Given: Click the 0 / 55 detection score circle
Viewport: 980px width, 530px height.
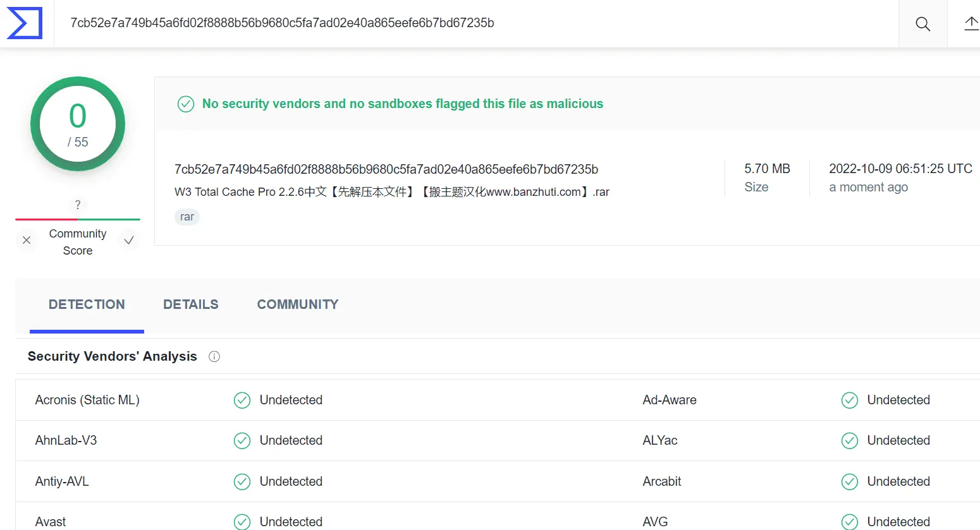Looking at the screenshot, I should tap(78, 124).
